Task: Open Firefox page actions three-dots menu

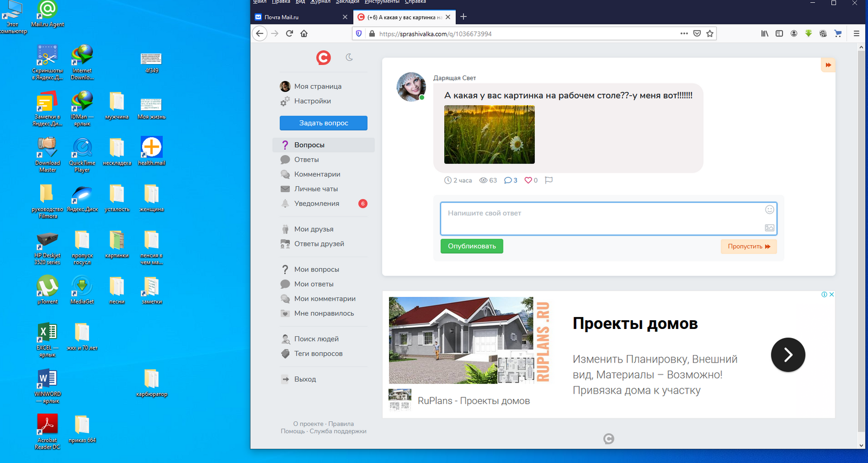Action: pos(684,34)
